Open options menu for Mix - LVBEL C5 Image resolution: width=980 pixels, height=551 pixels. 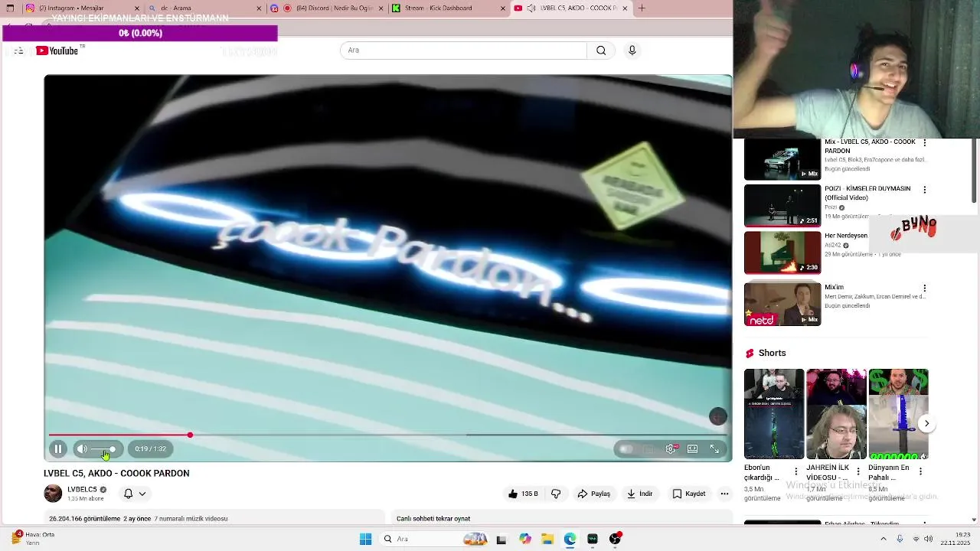(925, 143)
